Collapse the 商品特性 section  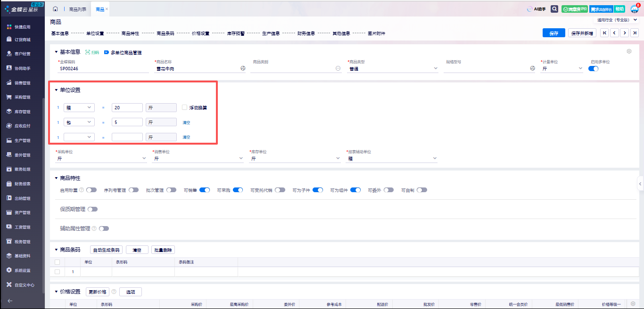pos(56,178)
